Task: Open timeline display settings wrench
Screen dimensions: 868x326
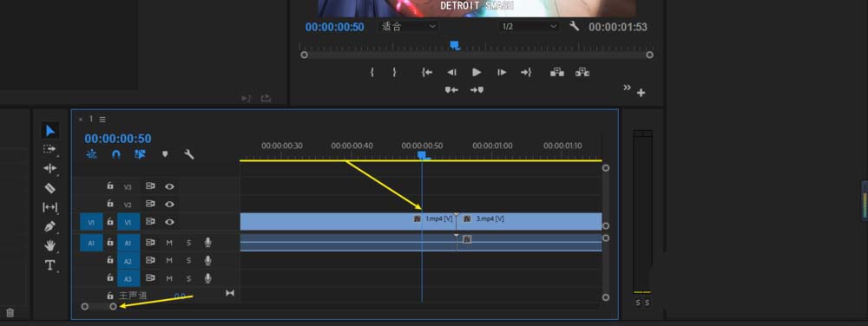Action: pos(188,154)
